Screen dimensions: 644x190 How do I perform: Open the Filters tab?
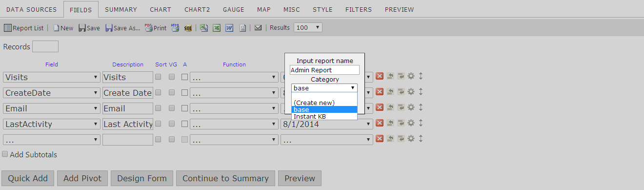pyautogui.click(x=359, y=9)
